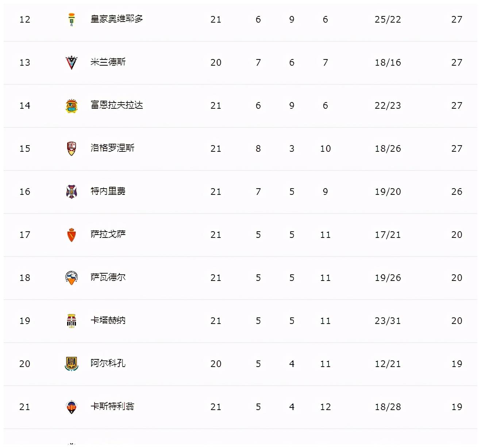Image resolution: width=481 pixels, height=448 pixels.
Task: Open the 特内里费 team name link
Action: 108,191
